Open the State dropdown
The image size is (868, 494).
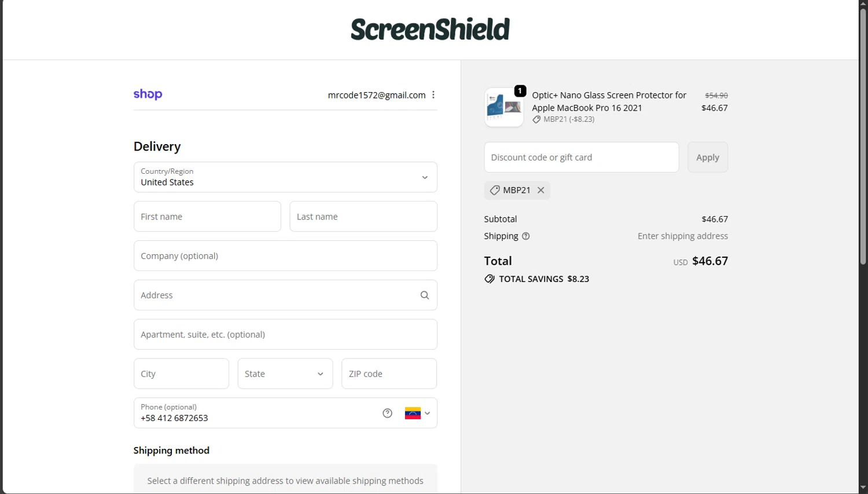[x=285, y=374]
